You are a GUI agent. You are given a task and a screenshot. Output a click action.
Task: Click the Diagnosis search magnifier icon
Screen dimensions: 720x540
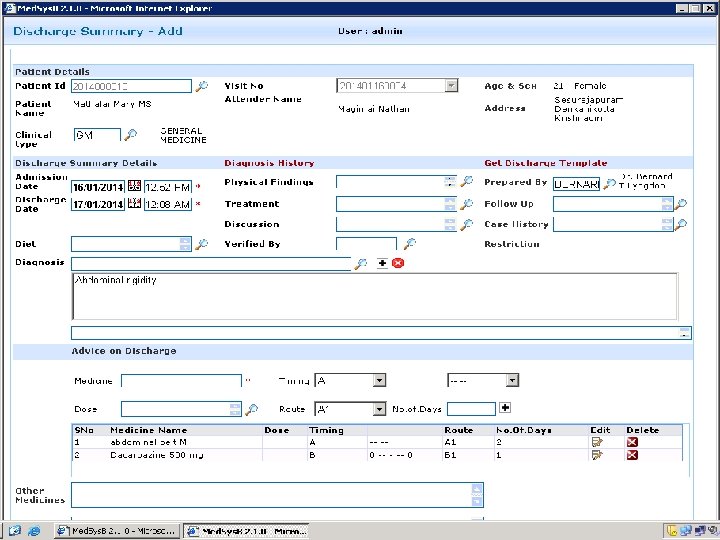[x=361, y=263]
